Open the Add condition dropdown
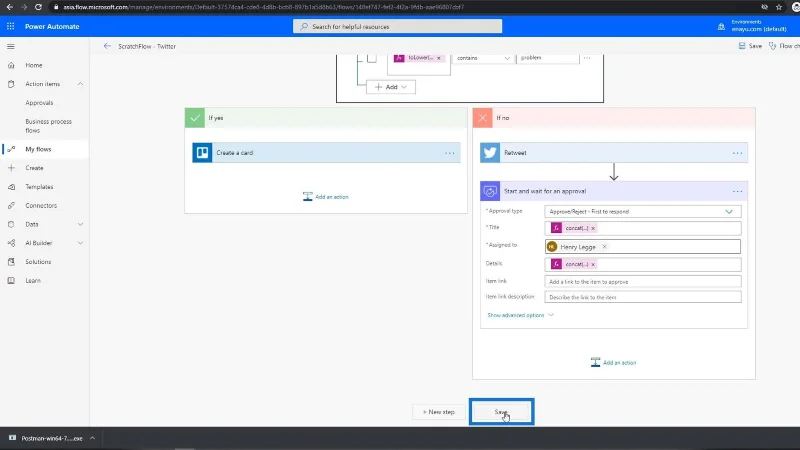Screen dimensions: 800x450 pyautogui.click(x=391, y=87)
